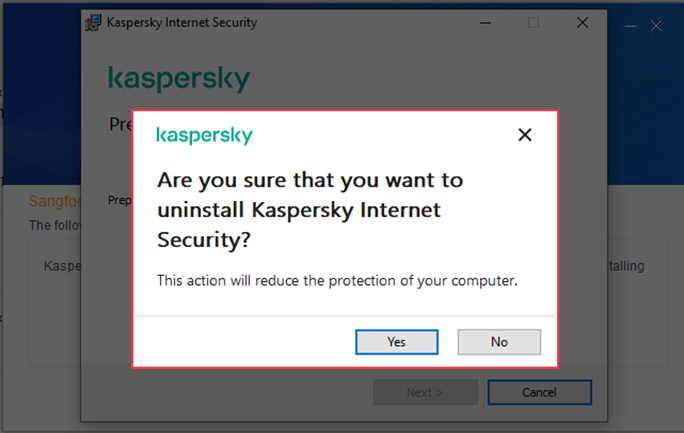This screenshot has width=684, height=433.
Task: Click the Kaspersky Internet Security title text
Action: pyautogui.click(x=181, y=23)
